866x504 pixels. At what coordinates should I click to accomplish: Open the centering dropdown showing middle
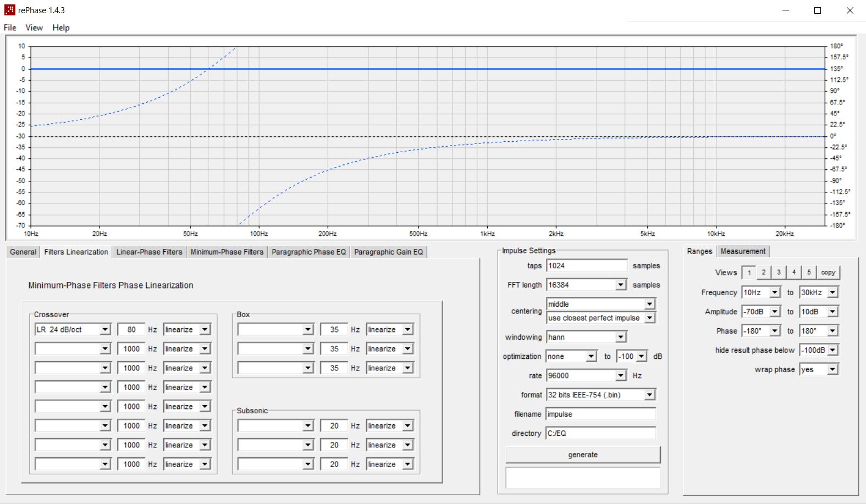click(x=601, y=304)
